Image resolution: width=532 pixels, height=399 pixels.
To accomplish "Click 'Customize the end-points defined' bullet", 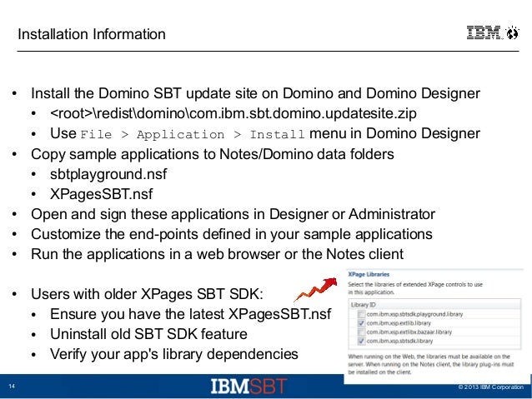I will coord(232,235).
